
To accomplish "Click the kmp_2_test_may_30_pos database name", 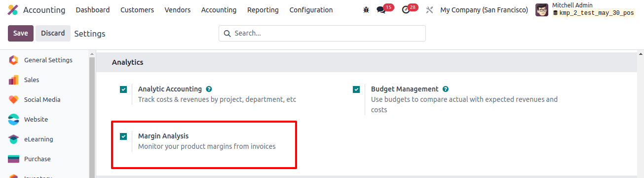I will pos(597,13).
